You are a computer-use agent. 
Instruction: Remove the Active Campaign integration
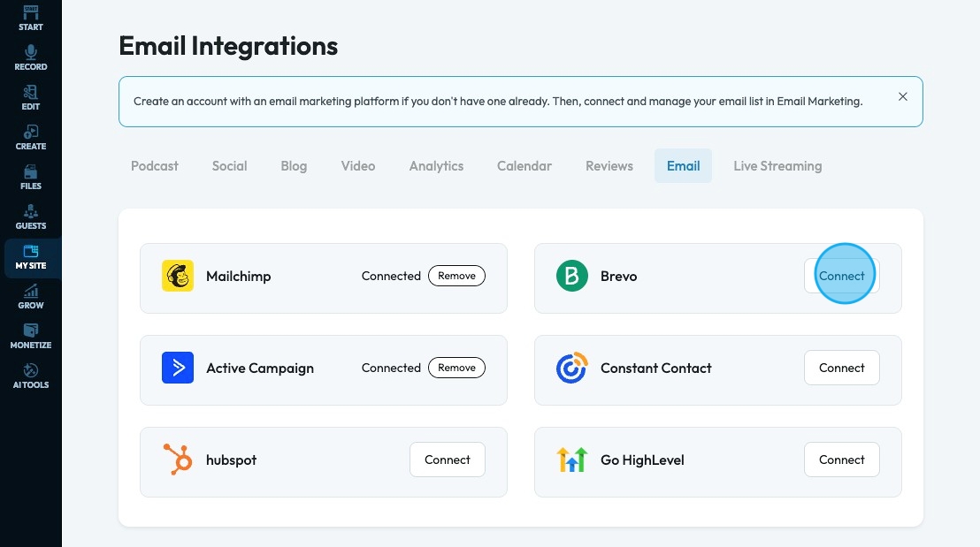[456, 368]
